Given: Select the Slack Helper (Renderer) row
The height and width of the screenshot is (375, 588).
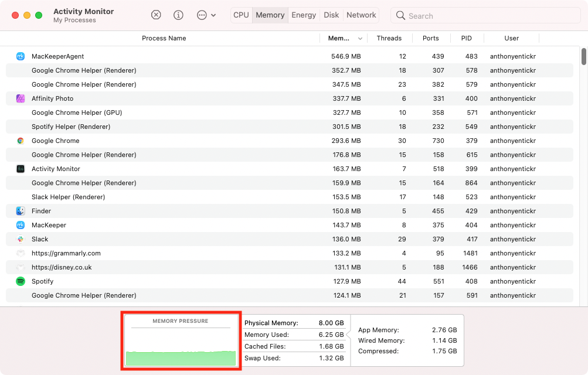Looking at the screenshot, I should [x=290, y=197].
